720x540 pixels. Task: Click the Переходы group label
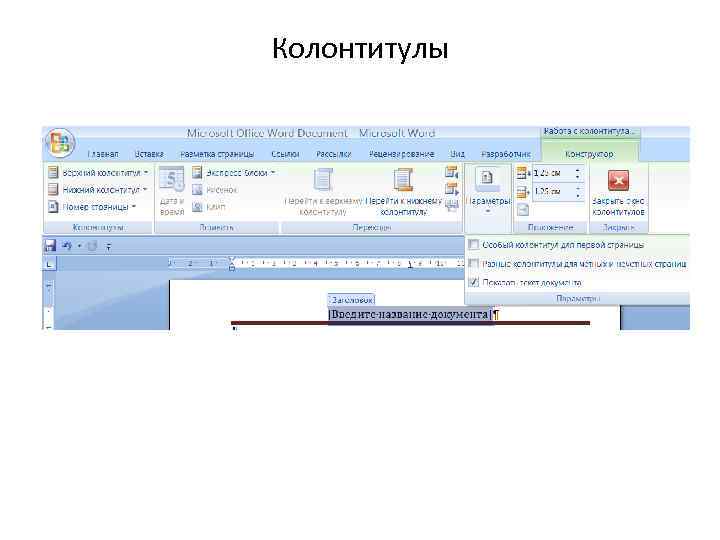pos(372,227)
